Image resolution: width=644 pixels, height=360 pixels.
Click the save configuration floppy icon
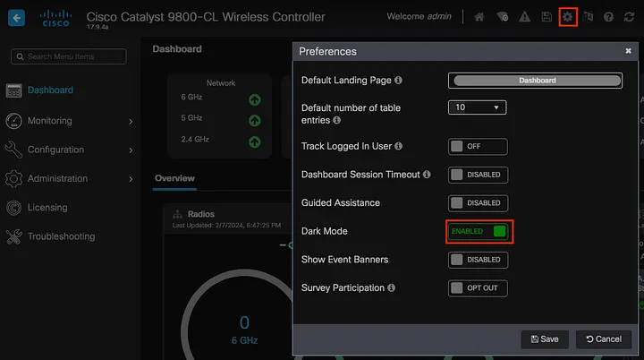pos(546,17)
